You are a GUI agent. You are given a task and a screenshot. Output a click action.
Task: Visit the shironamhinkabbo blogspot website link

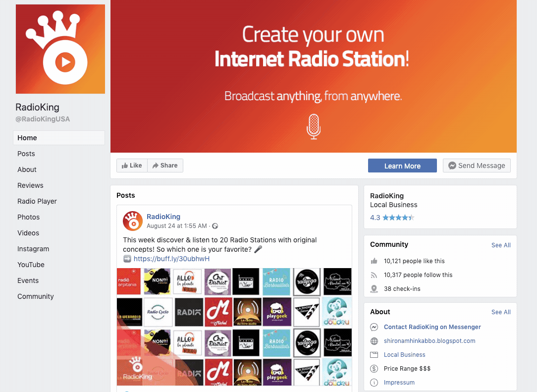[x=429, y=340]
